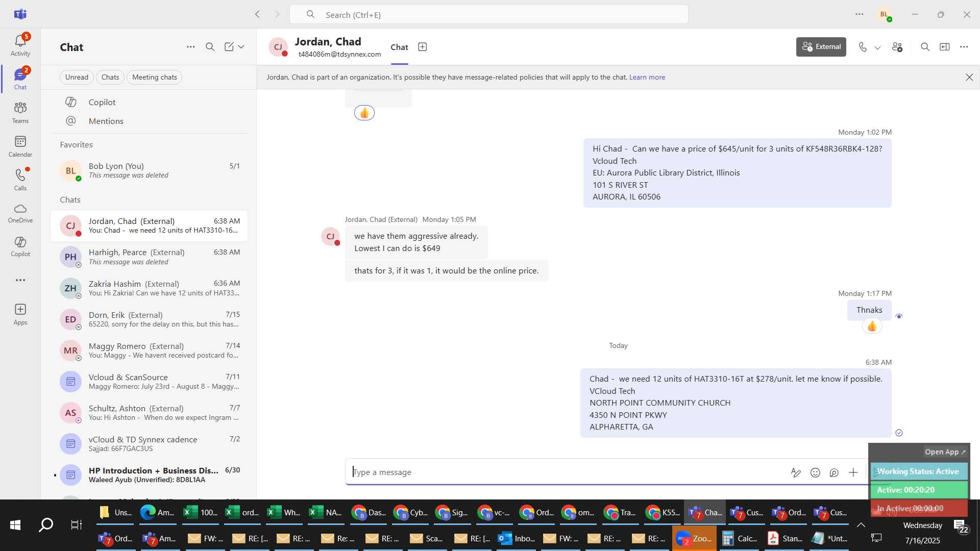Show hidden system tray icons
Image resolution: width=980 pixels, height=551 pixels.
861,525
